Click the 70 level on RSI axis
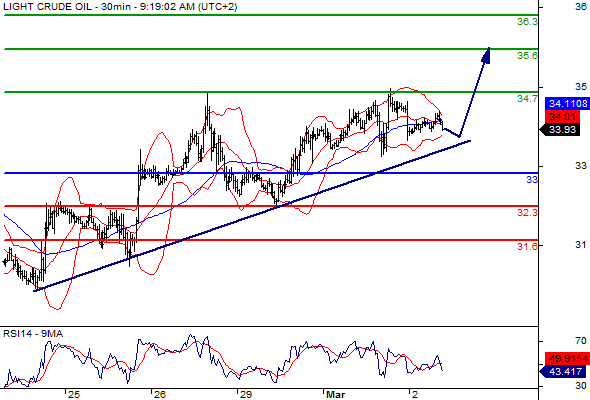590x400 pixels. point(581,341)
